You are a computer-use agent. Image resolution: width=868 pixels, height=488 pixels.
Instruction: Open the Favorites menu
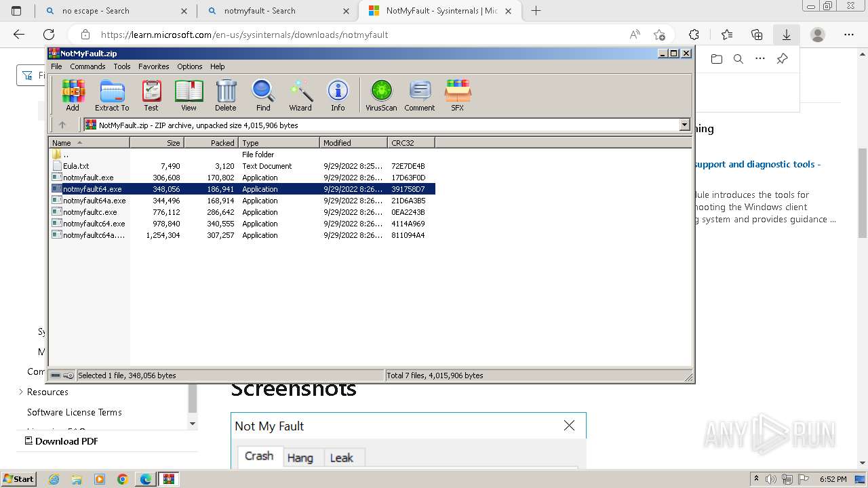coord(154,66)
